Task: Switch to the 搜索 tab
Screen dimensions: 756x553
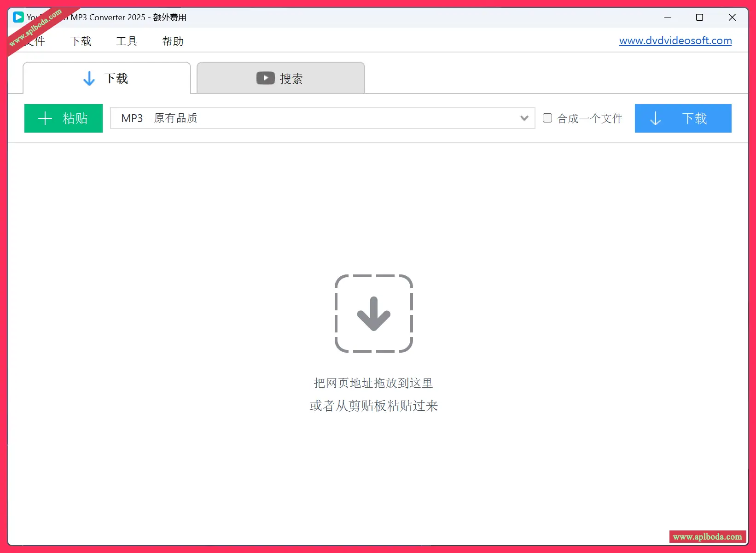Action: (x=281, y=78)
